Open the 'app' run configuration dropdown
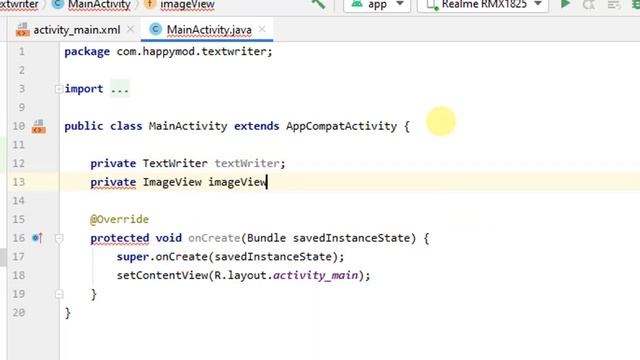The height and width of the screenshot is (360, 640). pos(377,5)
